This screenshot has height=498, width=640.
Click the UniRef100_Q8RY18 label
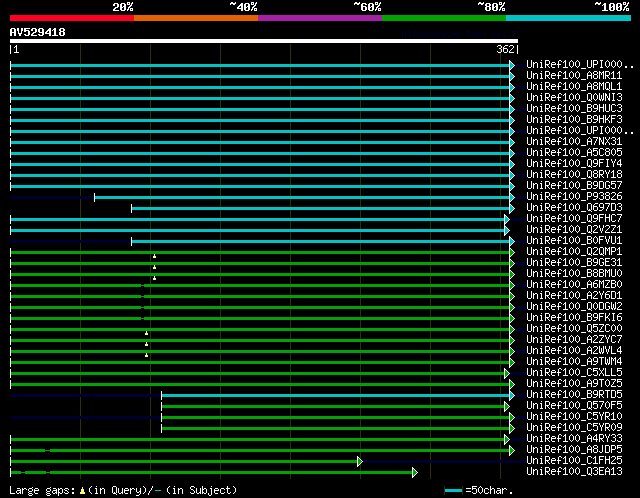pos(574,175)
